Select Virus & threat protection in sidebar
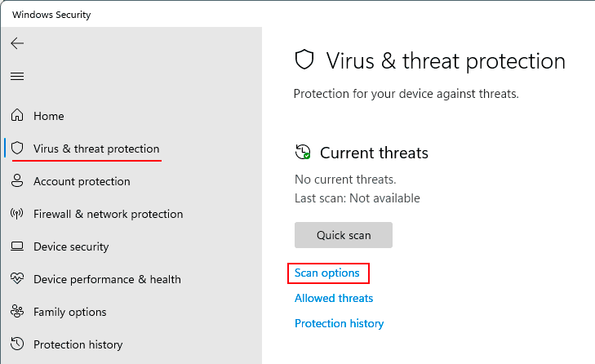Image resolution: width=595 pixels, height=364 pixels. (x=96, y=149)
